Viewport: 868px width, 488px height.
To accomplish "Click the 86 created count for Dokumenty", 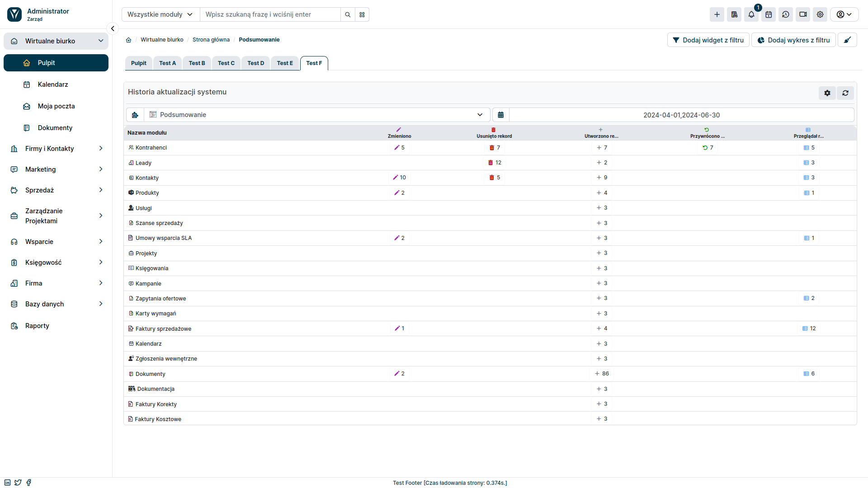I will tap(602, 374).
